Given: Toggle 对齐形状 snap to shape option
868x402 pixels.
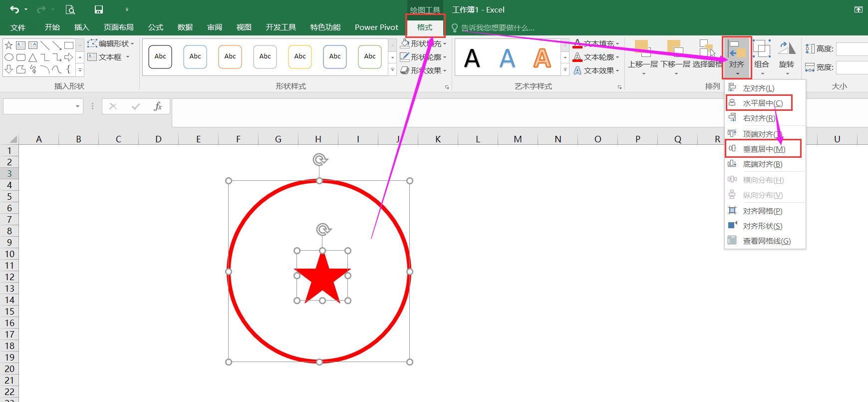Looking at the screenshot, I should pos(765,226).
